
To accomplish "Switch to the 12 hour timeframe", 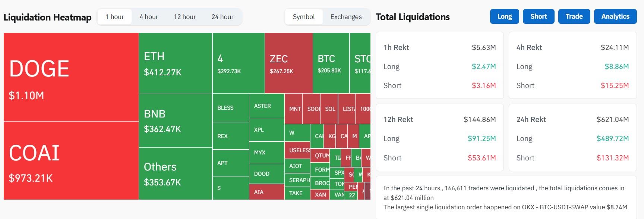I will pos(184,17).
